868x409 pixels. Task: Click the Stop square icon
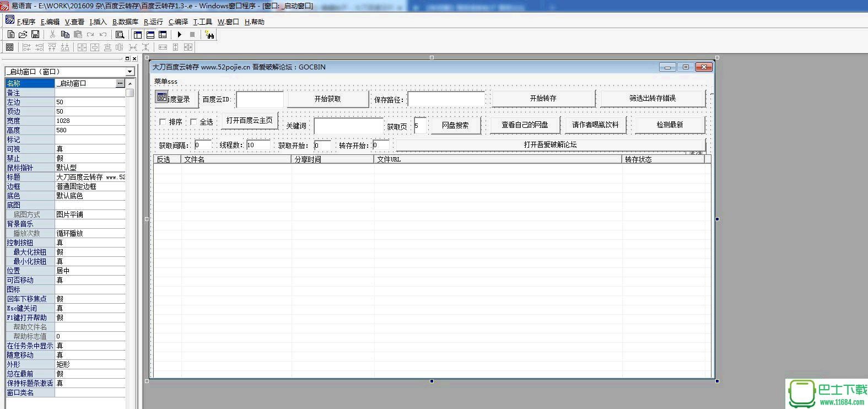point(192,34)
